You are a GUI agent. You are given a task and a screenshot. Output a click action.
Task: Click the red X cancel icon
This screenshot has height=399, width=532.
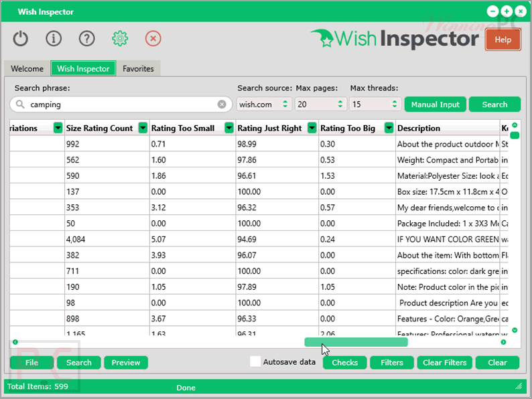coord(153,39)
